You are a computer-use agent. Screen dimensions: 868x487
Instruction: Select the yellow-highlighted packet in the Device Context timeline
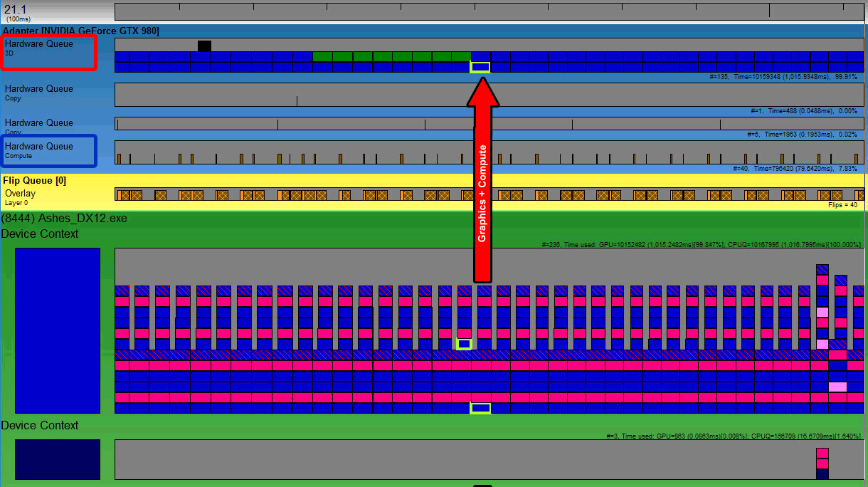[x=465, y=344]
